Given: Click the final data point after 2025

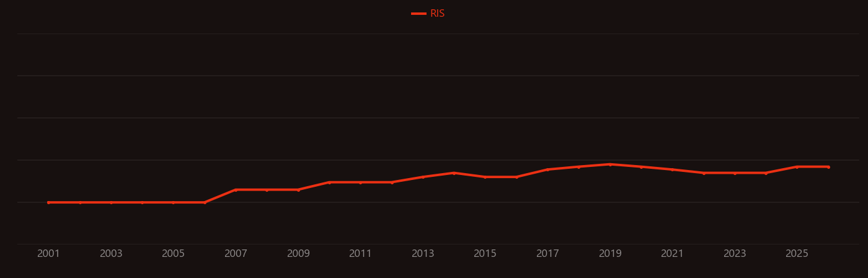Looking at the screenshot, I should coord(828,167).
